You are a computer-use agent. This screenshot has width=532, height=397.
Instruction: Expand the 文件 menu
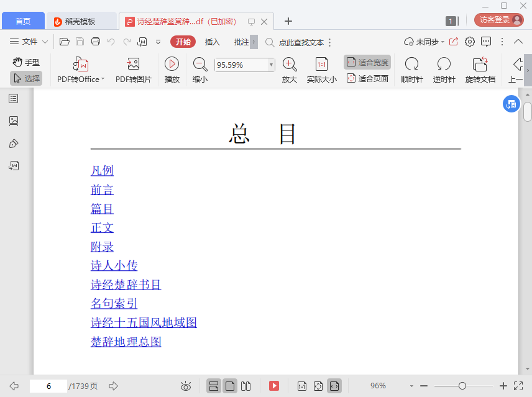click(29, 42)
